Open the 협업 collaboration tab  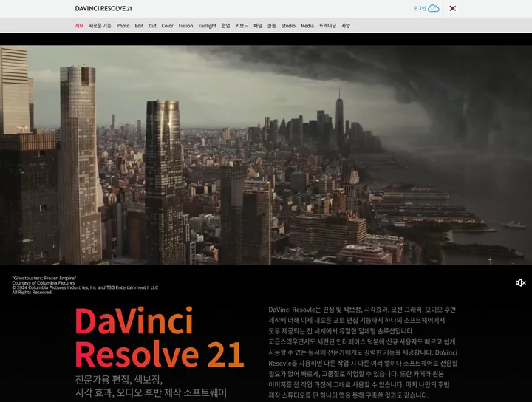[x=225, y=26]
